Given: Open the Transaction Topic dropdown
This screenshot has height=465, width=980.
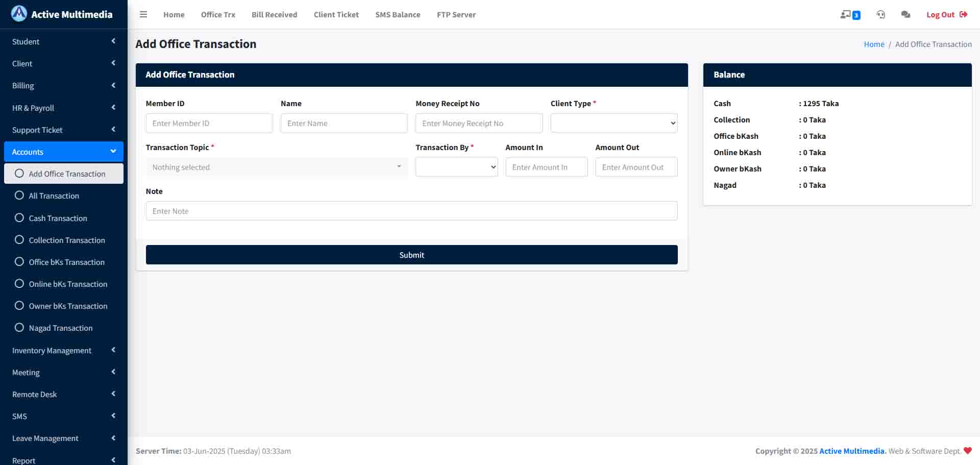Looking at the screenshot, I should coord(277,167).
